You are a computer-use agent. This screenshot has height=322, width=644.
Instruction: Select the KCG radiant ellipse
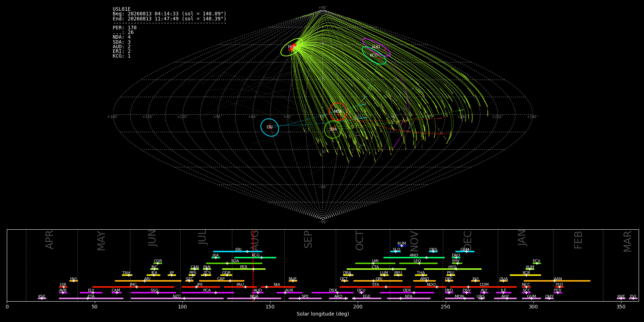tap(374, 55)
